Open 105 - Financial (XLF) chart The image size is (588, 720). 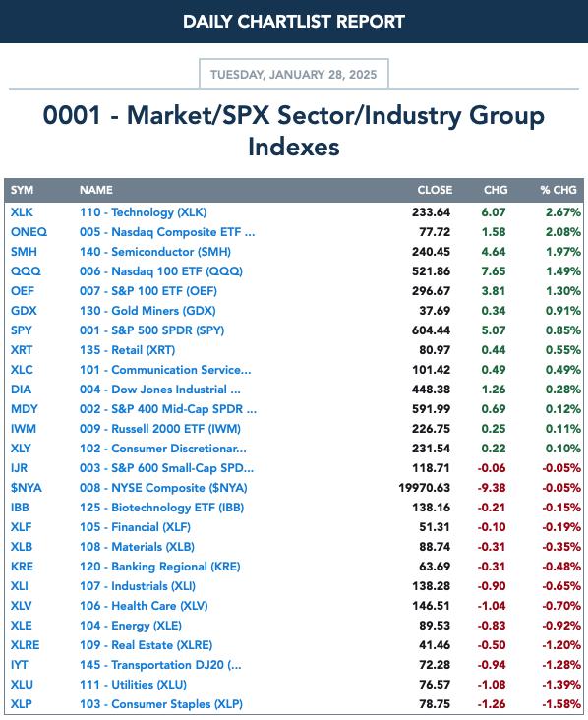point(135,527)
